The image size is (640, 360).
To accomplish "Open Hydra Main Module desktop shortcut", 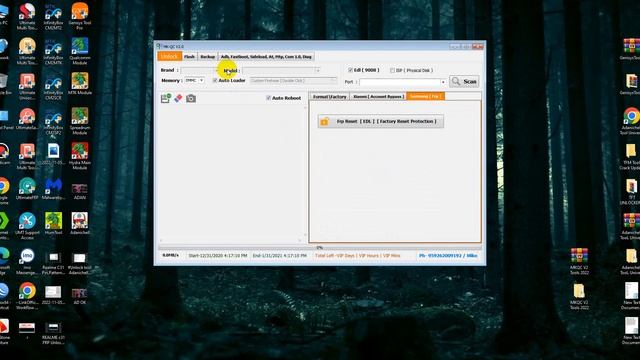I will click(80, 157).
